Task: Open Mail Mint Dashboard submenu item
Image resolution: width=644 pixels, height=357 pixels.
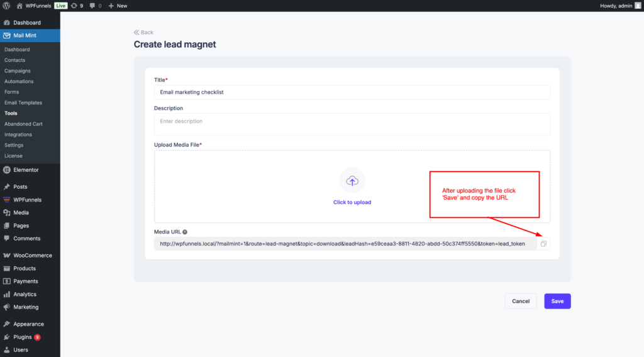Action: 17,49
